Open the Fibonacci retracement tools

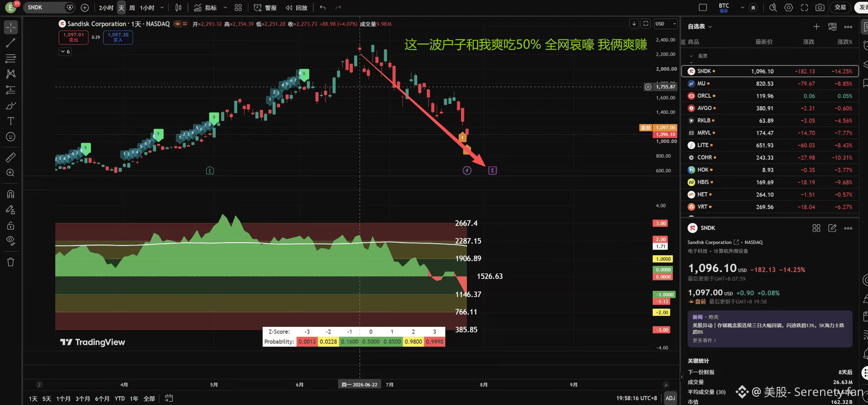click(11, 59)
